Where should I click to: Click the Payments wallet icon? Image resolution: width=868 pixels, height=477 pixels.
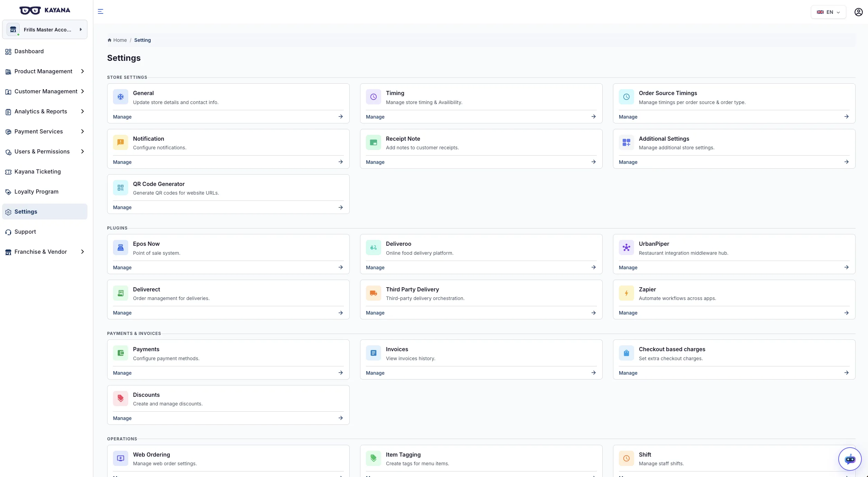pyautogui.click(x=121, y=353)
